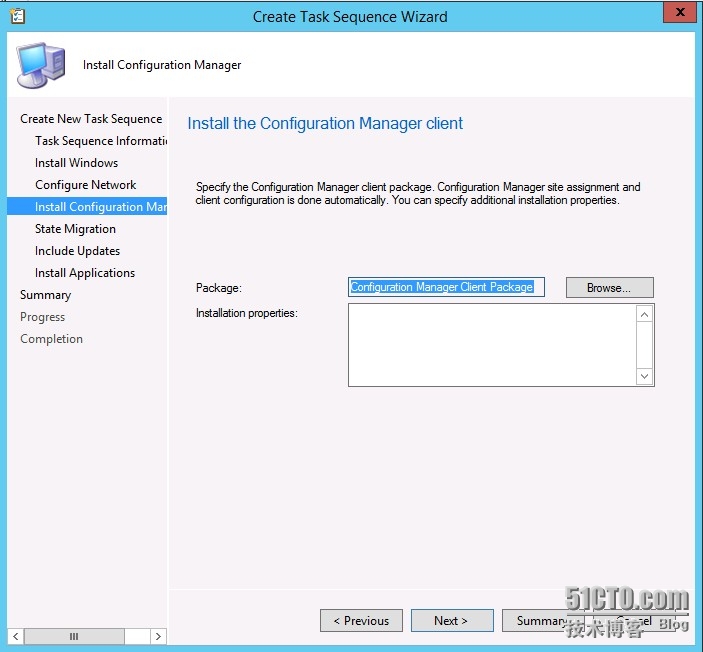Screen dimensions: 703x652
Task: Select Create New Task Sequence step
Action: (91, 119)
